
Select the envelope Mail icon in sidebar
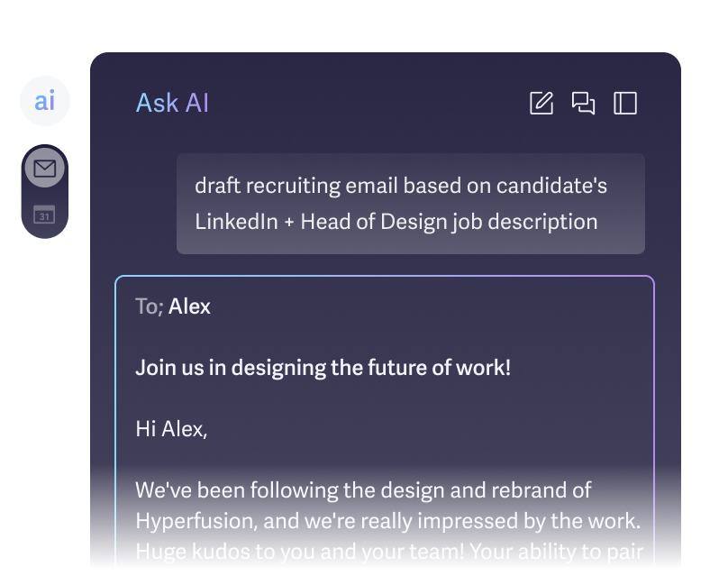42,168
